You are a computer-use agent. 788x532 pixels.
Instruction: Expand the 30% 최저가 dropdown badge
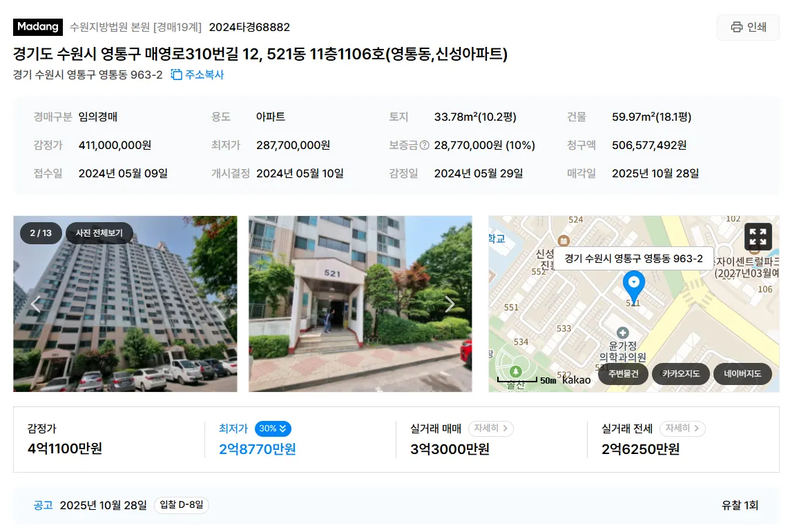pos(273,428)
